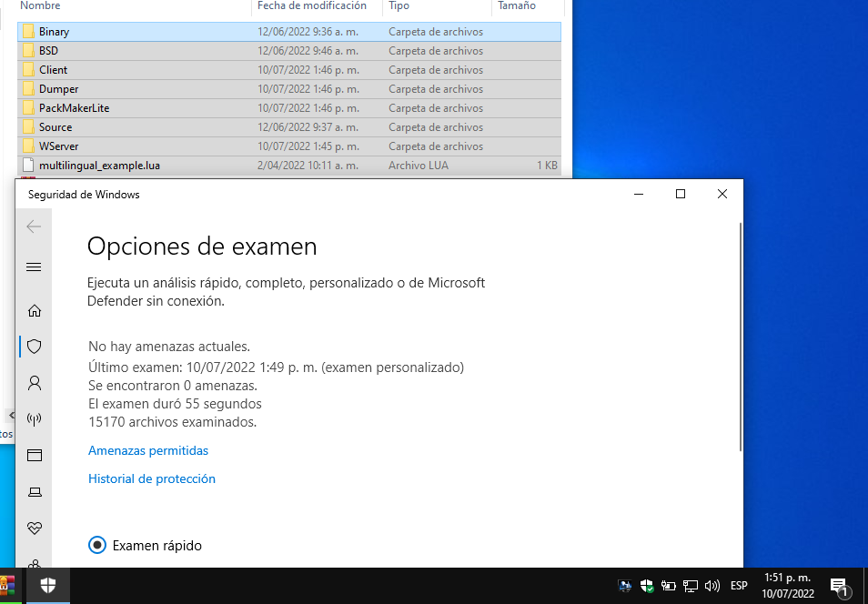
Task: Open Device security laptop icon
Action: 35,492
